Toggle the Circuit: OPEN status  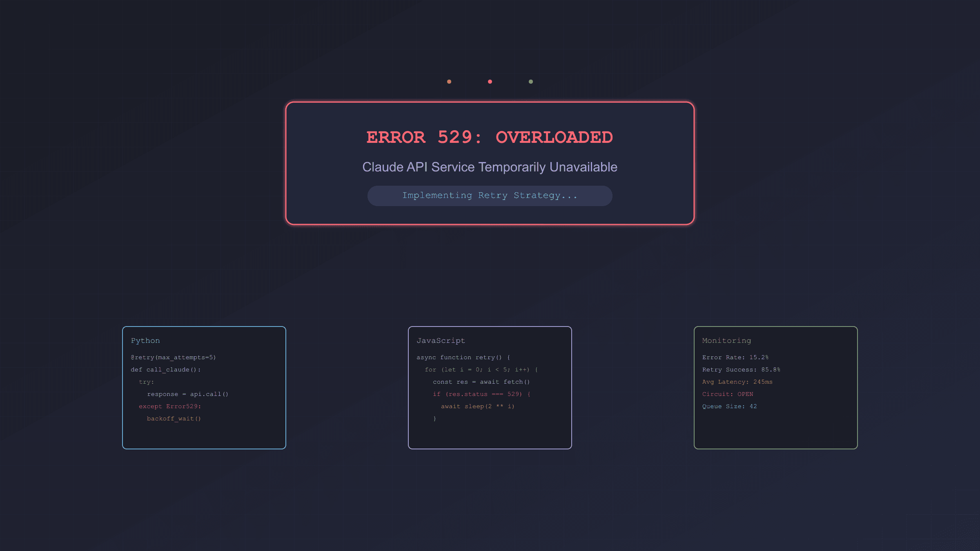click(x=727, y=394)
